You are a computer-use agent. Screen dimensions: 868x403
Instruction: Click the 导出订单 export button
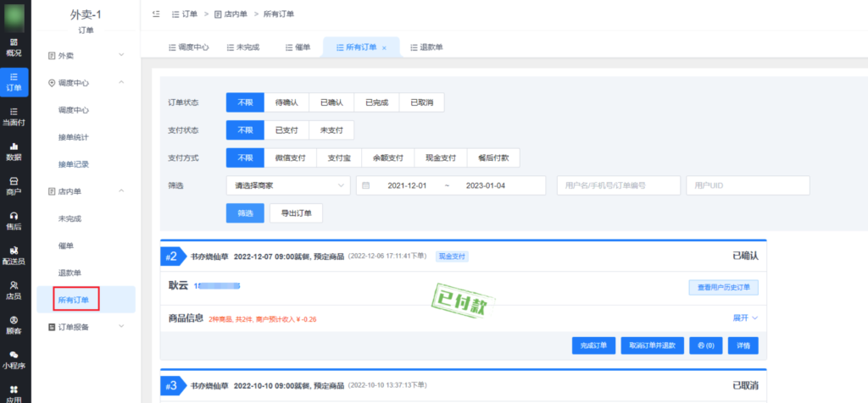(x=296, y=213)
